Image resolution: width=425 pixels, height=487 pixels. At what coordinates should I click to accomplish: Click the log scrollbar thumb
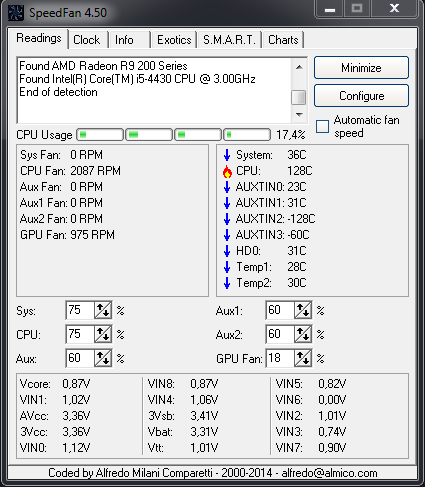[x=299, y=98]
